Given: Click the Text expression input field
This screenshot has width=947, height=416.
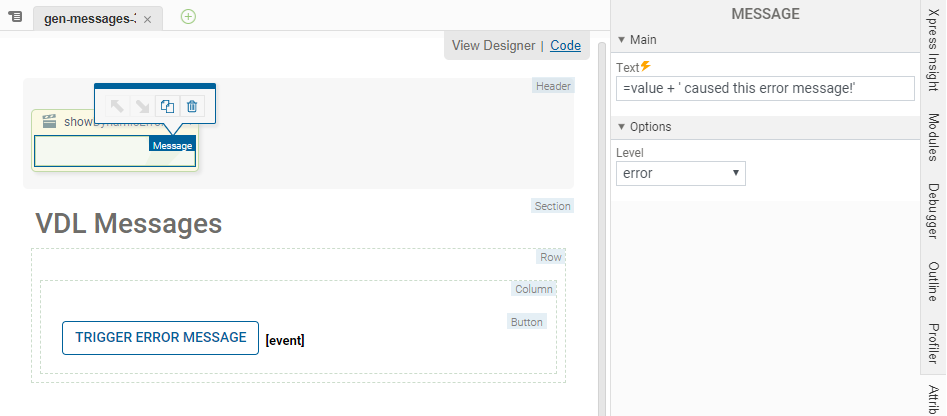Looking at the screenshot, I should click(x=765, y=89).
